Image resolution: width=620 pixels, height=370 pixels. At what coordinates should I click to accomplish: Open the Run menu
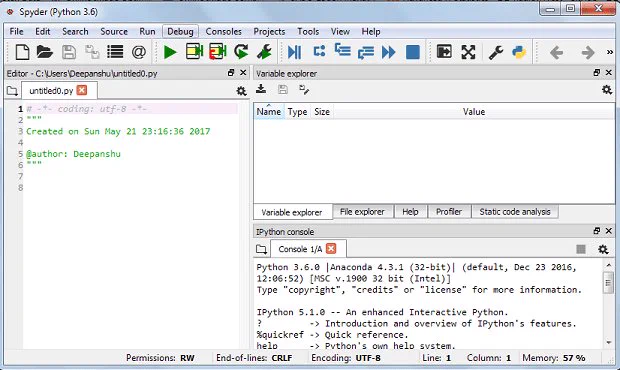[147, 32]
